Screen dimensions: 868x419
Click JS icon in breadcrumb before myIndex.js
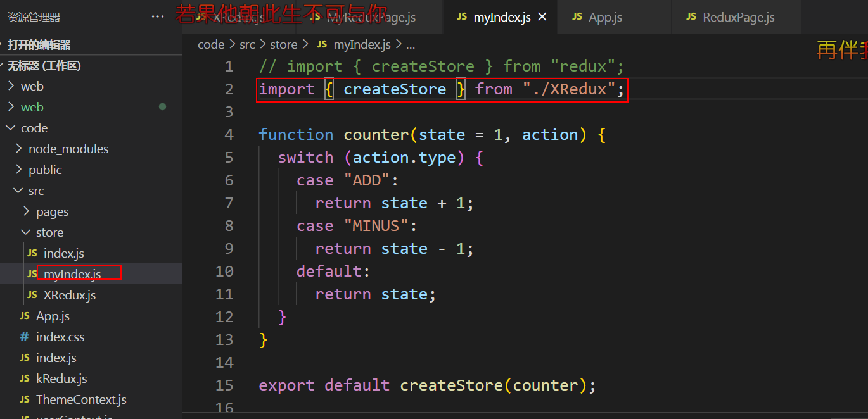[322, 44]
